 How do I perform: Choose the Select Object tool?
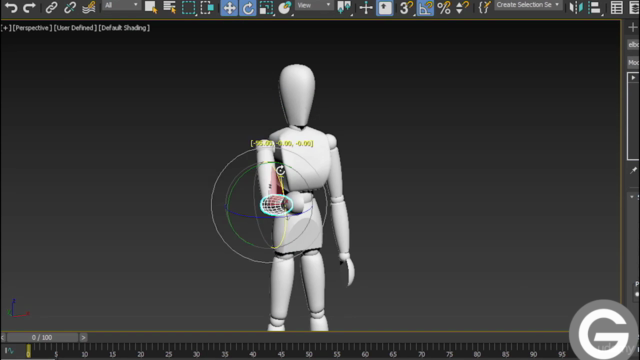click(x=151, y=7)
